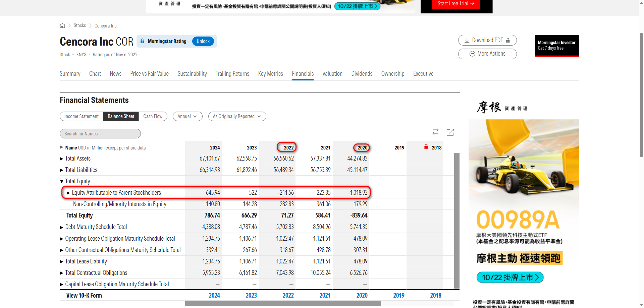Click the lock icon on Download PDF button
This screenshot has width=644, height=308.
508,41
